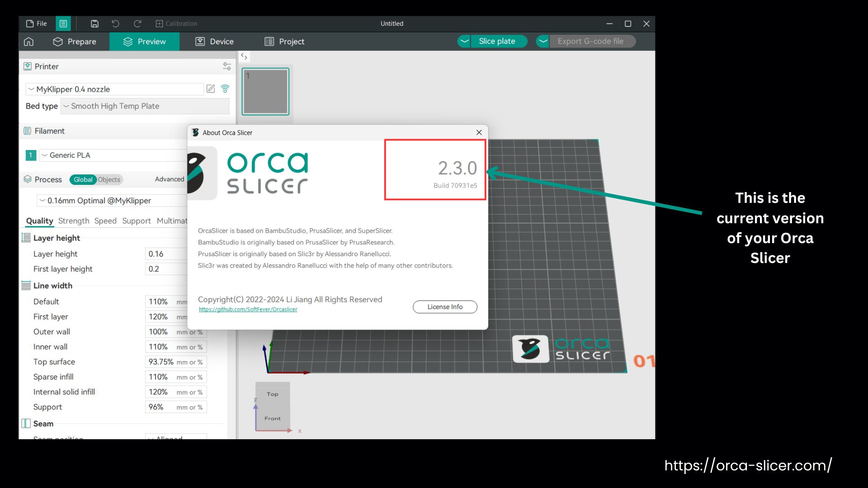Click the Orca logo in About title bar
Viewport: 868px width, 488px height.
click(195, 132)
